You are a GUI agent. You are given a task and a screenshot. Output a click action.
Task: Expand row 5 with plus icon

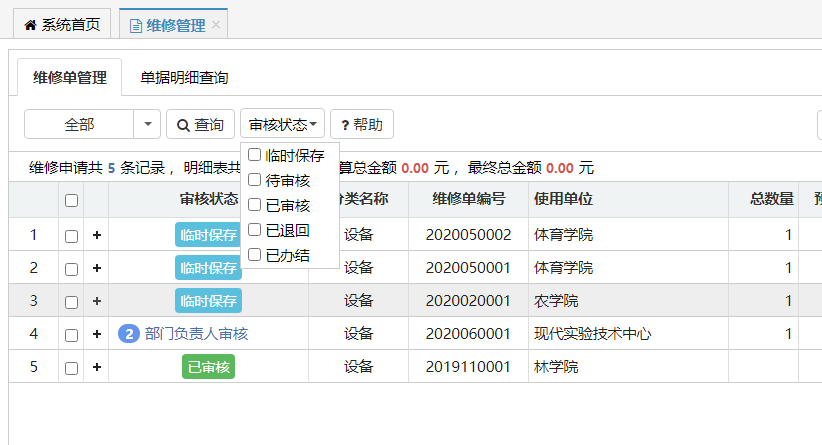[x=97, y=367]
